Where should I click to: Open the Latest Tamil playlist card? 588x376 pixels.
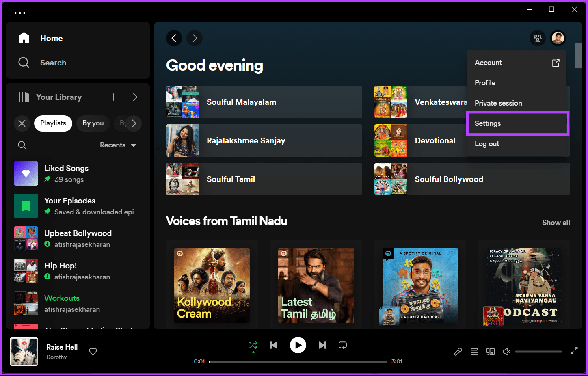click(x=316, y=285)
